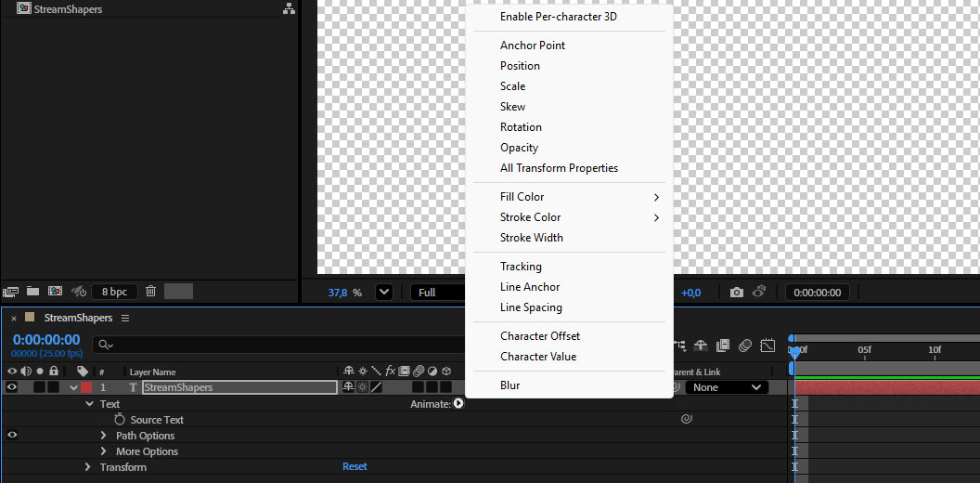Click the search magnifier in timeline
The height and width of the screenshot is (483, 980).
(x=104, y=345)
